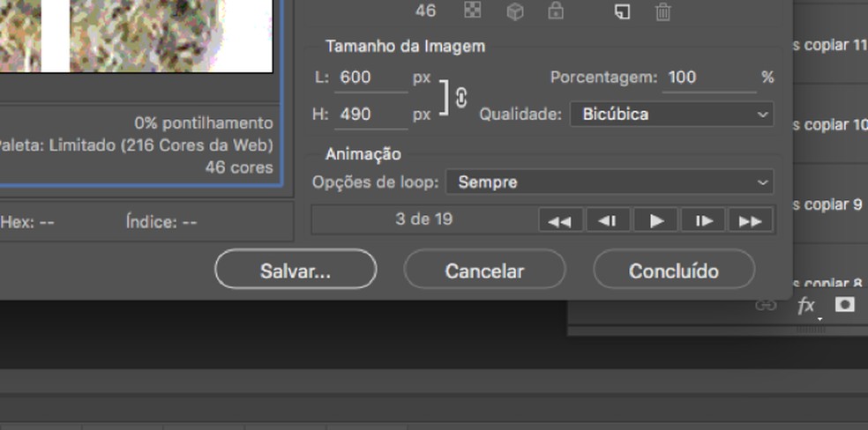Click the Hex: -- readout
This screenshot has width=868, height=430.
point(27,222)
